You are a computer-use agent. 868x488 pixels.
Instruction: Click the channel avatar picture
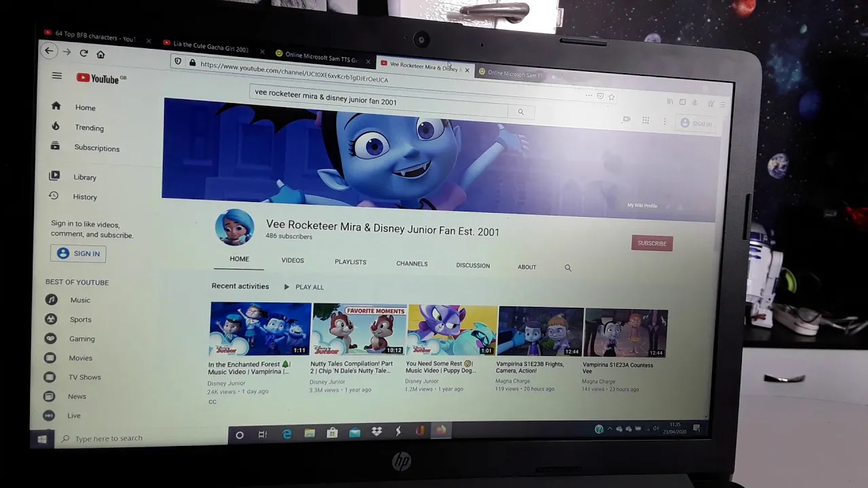pyautogui.click(x=235, y=226)
